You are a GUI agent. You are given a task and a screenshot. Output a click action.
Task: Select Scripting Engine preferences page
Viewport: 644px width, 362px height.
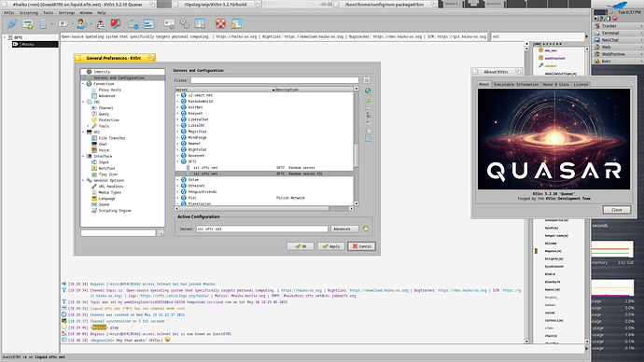[115, 211]
